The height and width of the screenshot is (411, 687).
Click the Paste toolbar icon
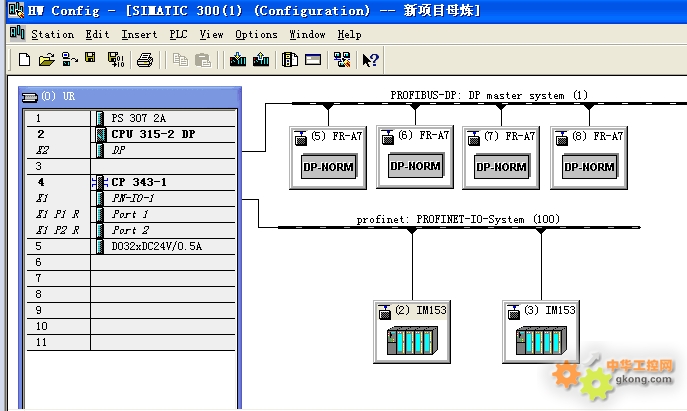click(203, 60)
